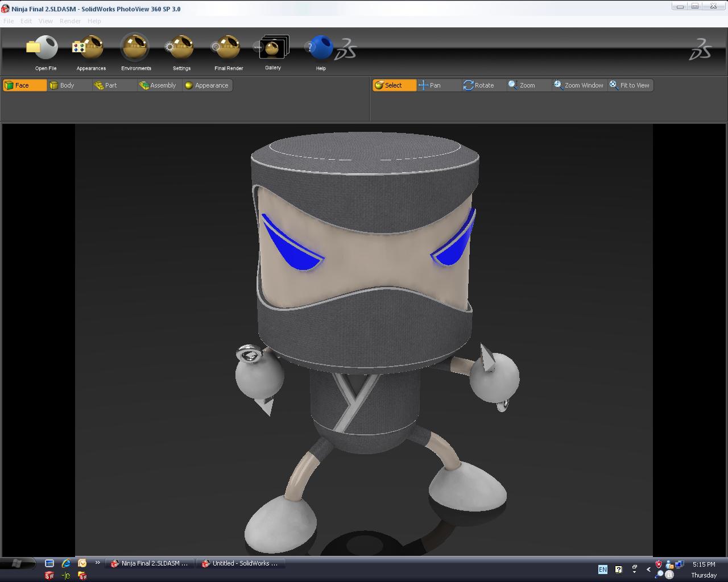This screenshot has height=582, width=728.
Task: Activate the Select tool
Action: click(x=394, y=85)
